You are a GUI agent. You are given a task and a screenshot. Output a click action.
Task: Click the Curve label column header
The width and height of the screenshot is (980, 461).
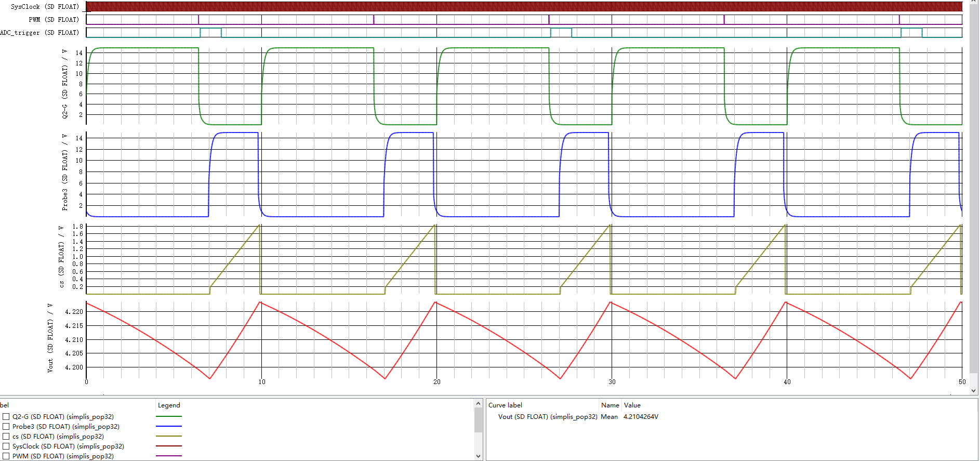click(505, 405)
